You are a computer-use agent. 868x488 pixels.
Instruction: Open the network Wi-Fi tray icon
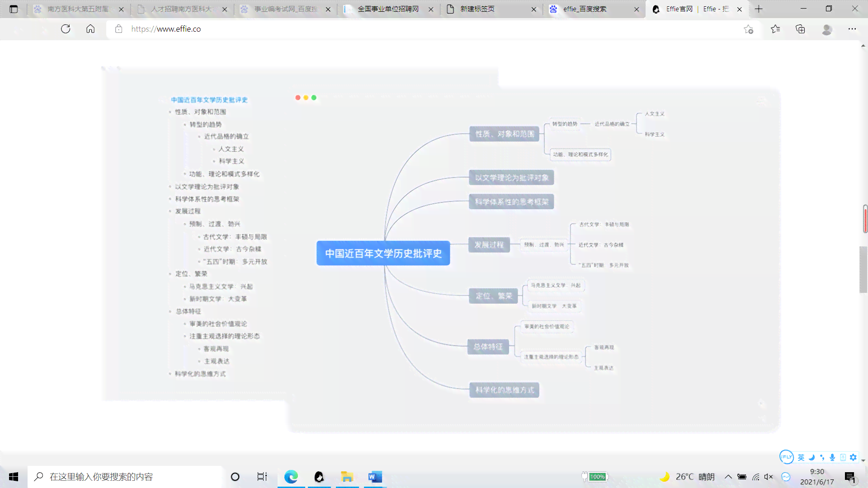pos(755,477)
